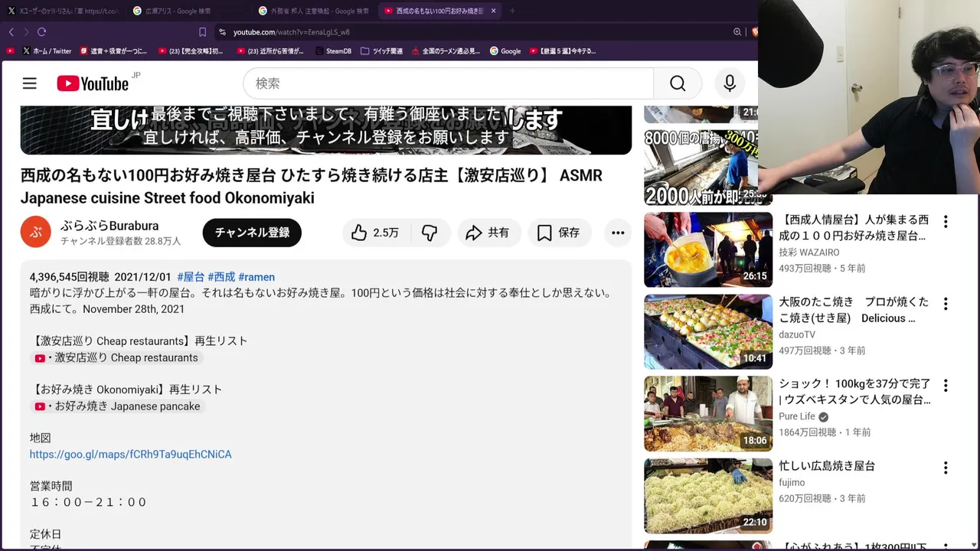Screen dimensions: 980x551
Task: Click the １６：００－２１：００ hours text
Action: [88, 503]
